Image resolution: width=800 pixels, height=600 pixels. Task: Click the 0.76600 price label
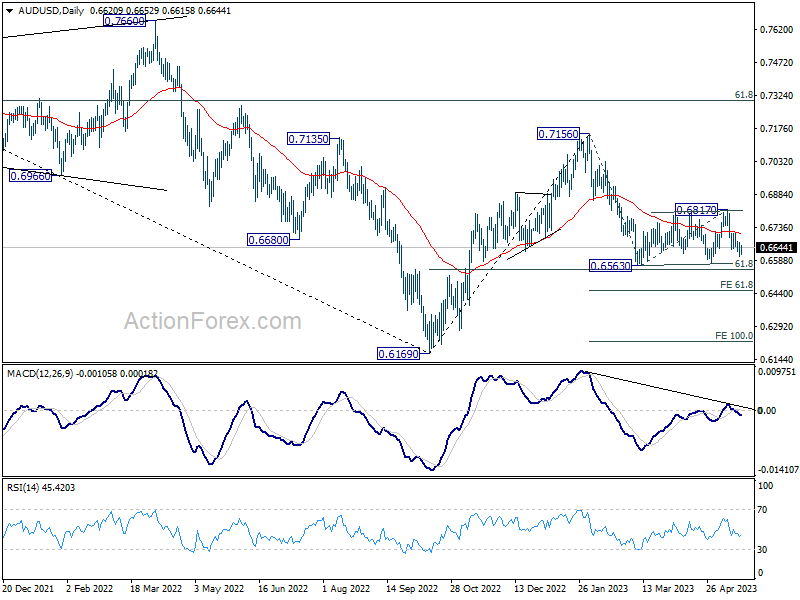click(x=124, y=21)
